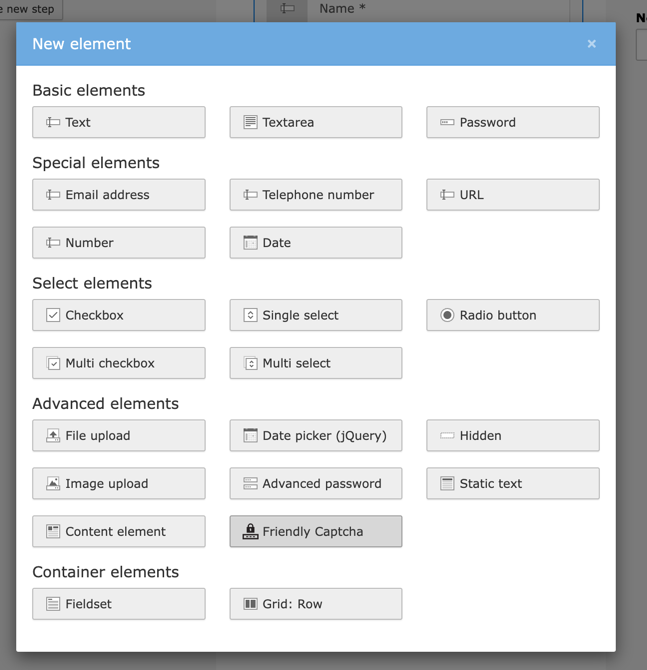Add a Multi checkbox element
This screenshot has width=647, height=670.
(x=118, y=363)
